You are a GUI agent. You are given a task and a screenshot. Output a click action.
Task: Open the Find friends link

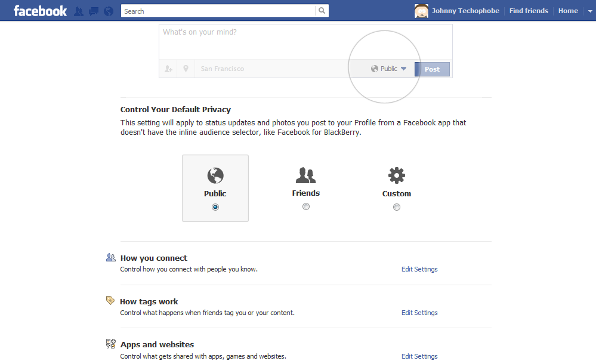529,11
